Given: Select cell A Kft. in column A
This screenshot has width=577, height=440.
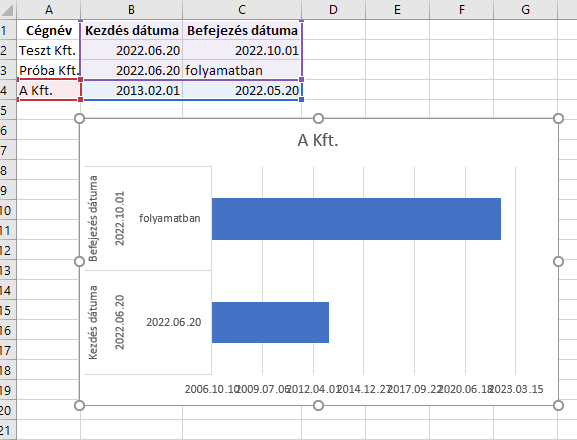Looking at the screenshot, I should [x=49, y=90].
